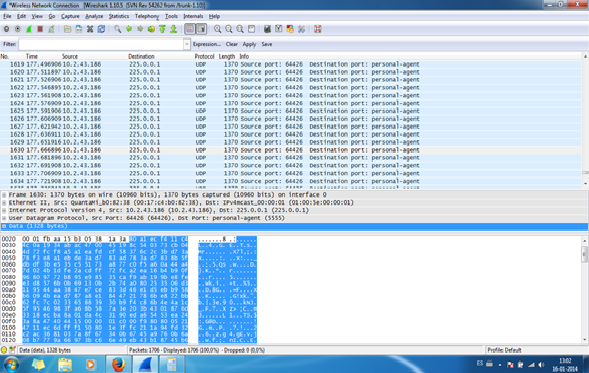
Task: Save this capture file
Action: (79, 29)
